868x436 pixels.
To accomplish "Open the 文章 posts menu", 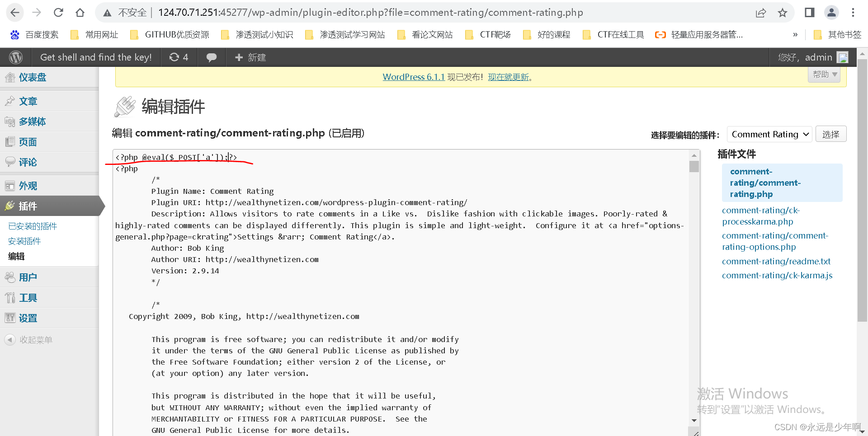I will click(x=28, y=101).
